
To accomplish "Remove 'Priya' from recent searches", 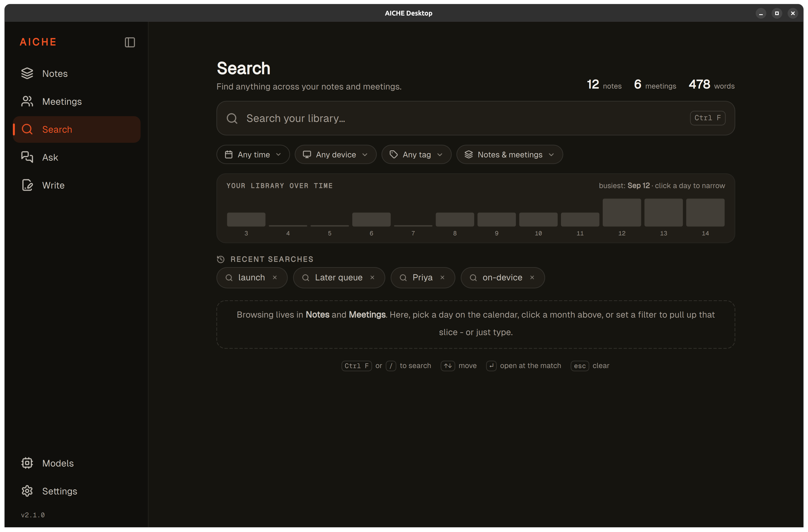I will (442, 278).
